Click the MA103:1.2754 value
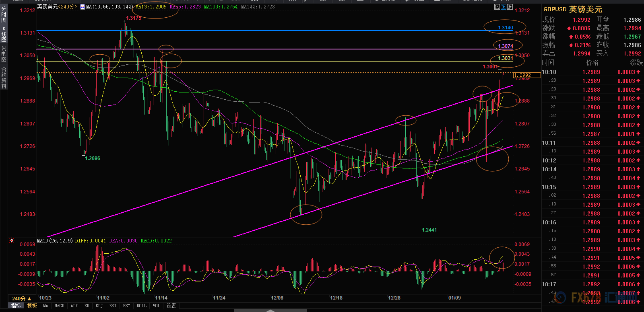The height and width of the screenshot is (312, 644). coord(221,7)
